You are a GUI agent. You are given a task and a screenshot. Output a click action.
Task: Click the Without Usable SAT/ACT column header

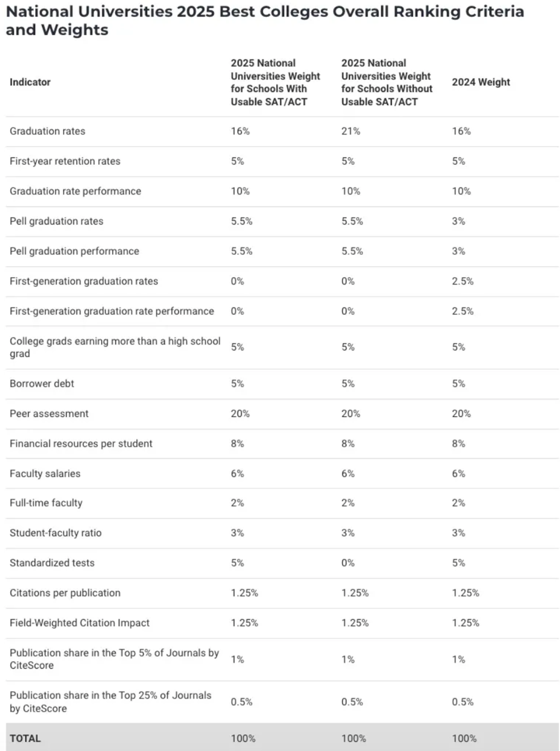[x=387, y=82]
